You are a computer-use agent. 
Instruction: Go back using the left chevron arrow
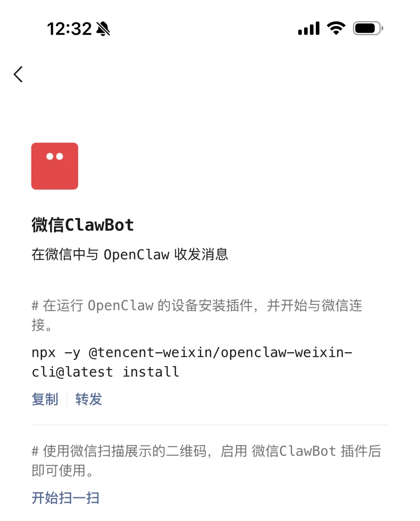(x=18, y=74)
